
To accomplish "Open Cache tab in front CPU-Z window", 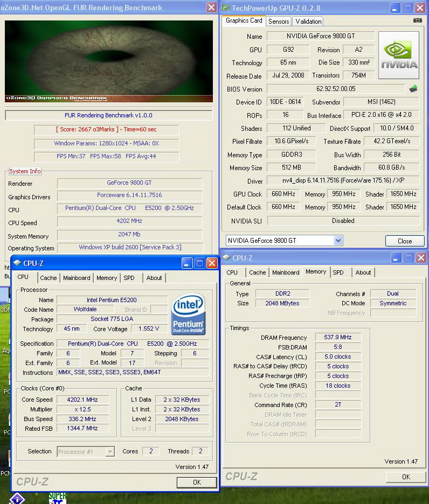I will pos(49,278).
